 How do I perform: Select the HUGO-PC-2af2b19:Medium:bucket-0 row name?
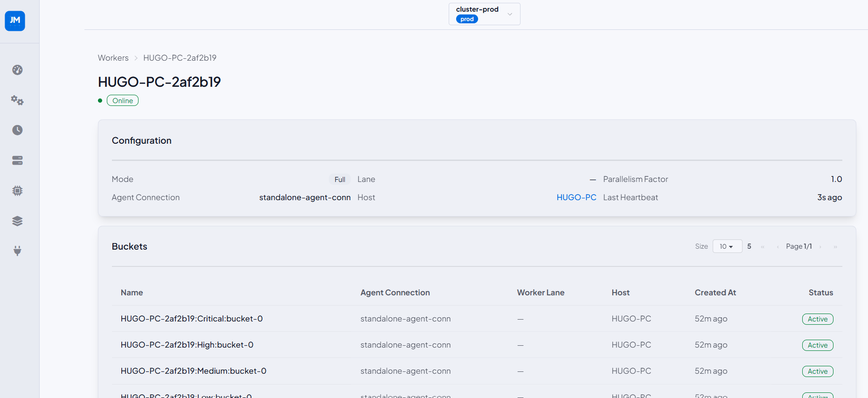click(x=194, y=371)
